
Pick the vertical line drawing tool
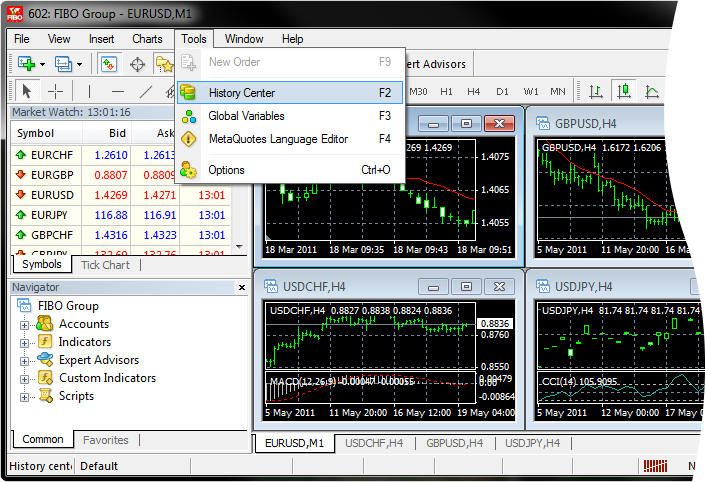(88, 92)
